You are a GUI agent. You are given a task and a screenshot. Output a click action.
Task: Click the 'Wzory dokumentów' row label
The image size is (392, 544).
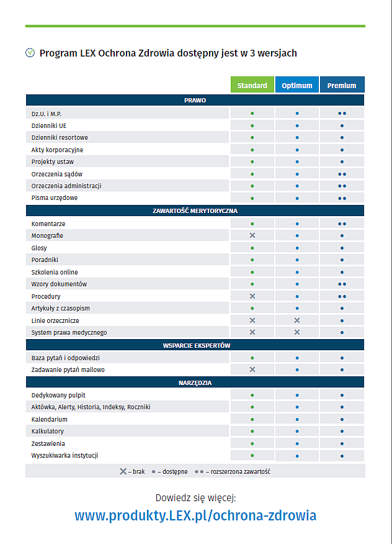[x=59, y=284]
